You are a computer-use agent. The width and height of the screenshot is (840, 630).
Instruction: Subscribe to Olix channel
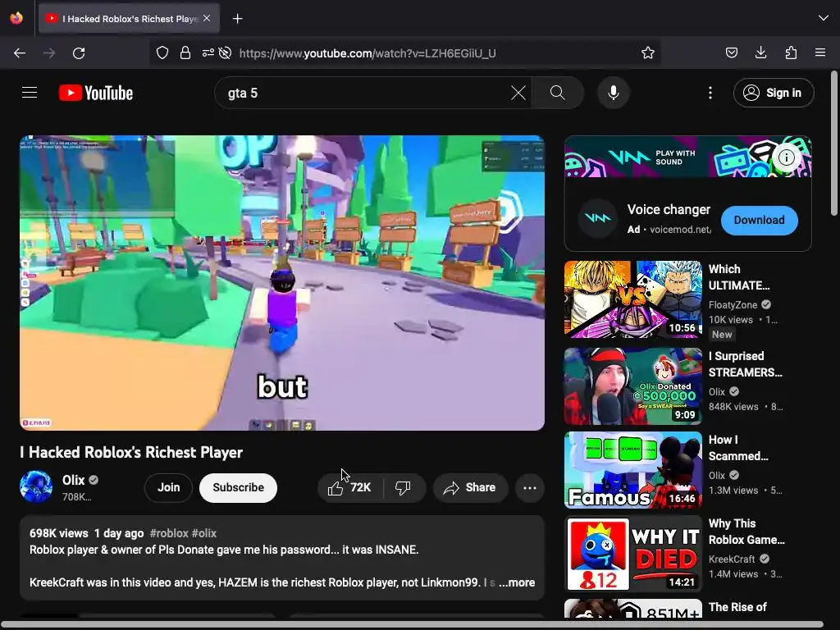coord(239,487)
